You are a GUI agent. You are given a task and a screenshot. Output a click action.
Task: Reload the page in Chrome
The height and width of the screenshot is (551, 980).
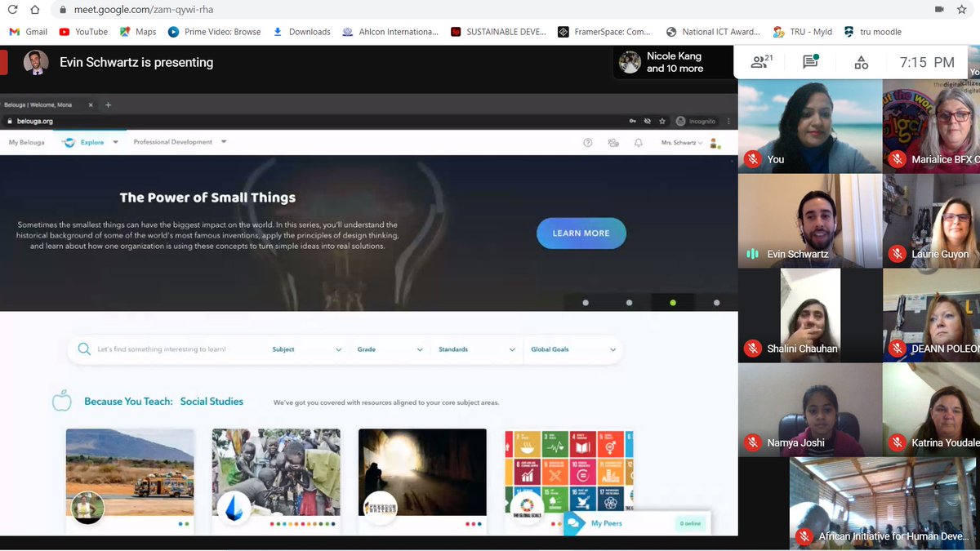12,10
